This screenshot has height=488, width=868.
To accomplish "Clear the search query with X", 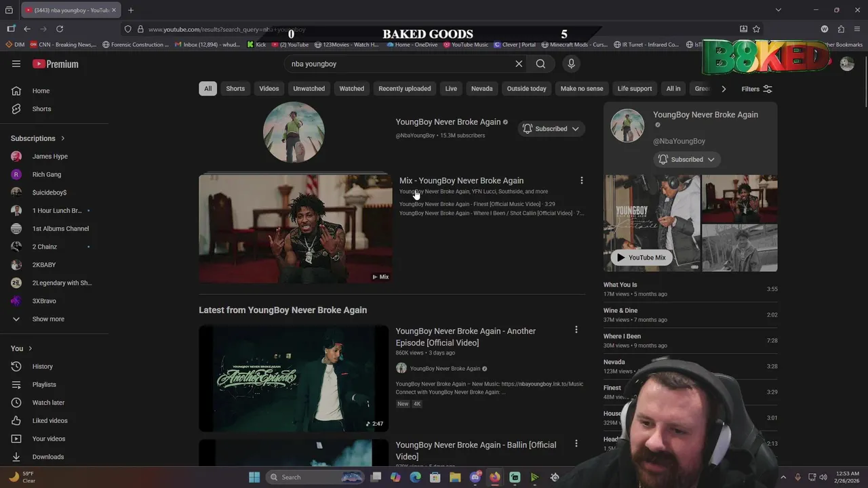I will [x=519, y=64].
